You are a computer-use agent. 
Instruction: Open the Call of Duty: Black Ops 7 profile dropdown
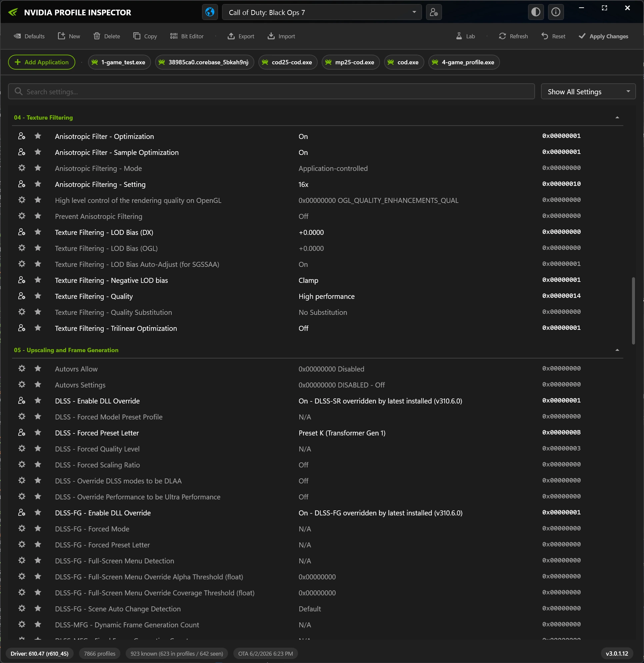321,12
